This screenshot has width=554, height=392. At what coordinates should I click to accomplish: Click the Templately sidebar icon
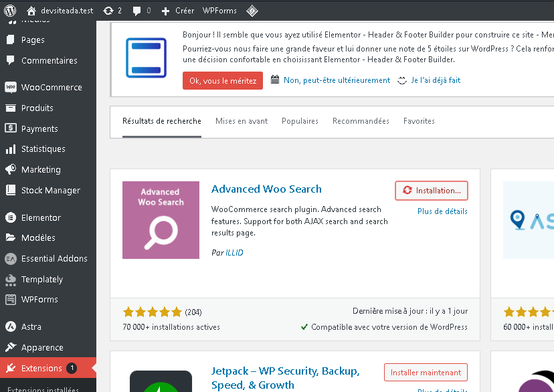(9, 279)
